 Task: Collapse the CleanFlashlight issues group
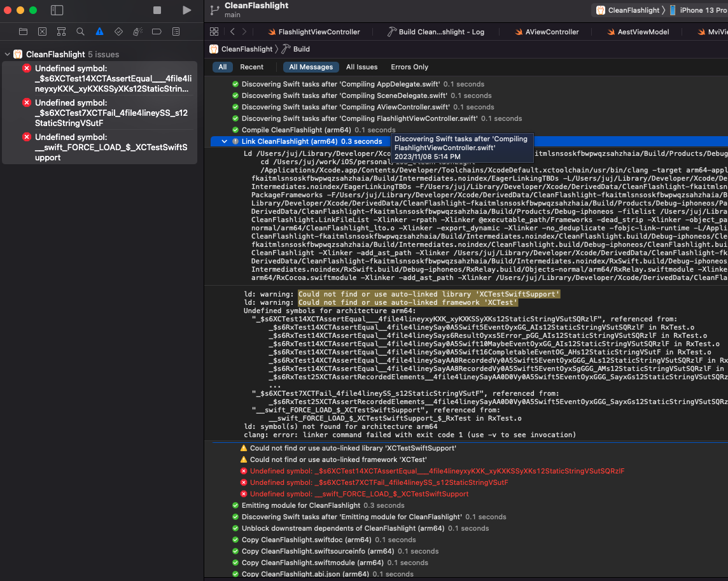pos(8,54)
